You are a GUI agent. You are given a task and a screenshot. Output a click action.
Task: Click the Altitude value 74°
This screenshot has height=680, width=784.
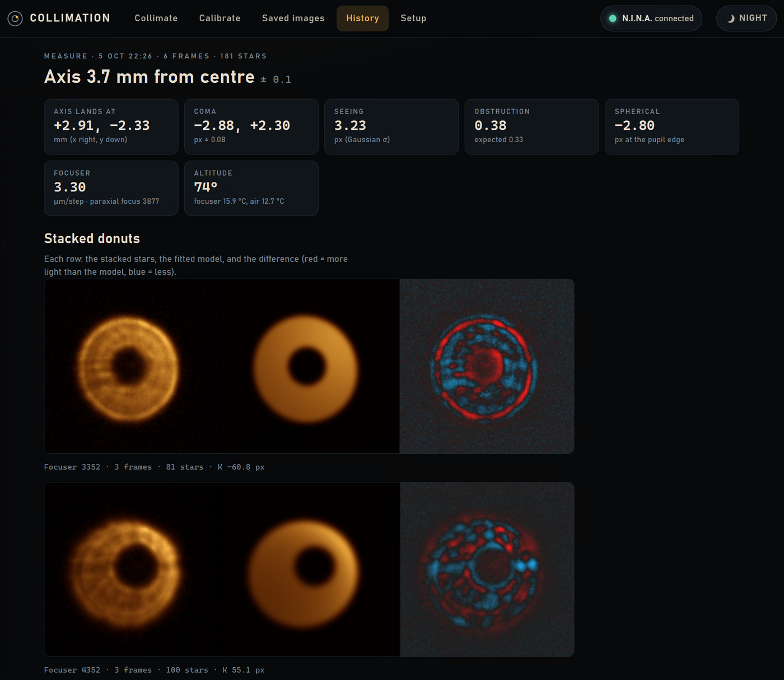pyautogui.click(x=206, y=187)
